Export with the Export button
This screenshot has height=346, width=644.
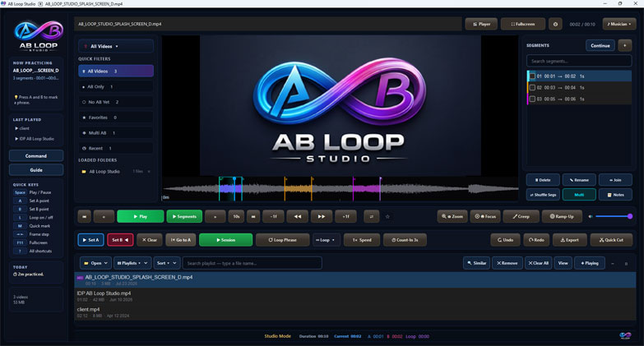[x=570, y=240]
